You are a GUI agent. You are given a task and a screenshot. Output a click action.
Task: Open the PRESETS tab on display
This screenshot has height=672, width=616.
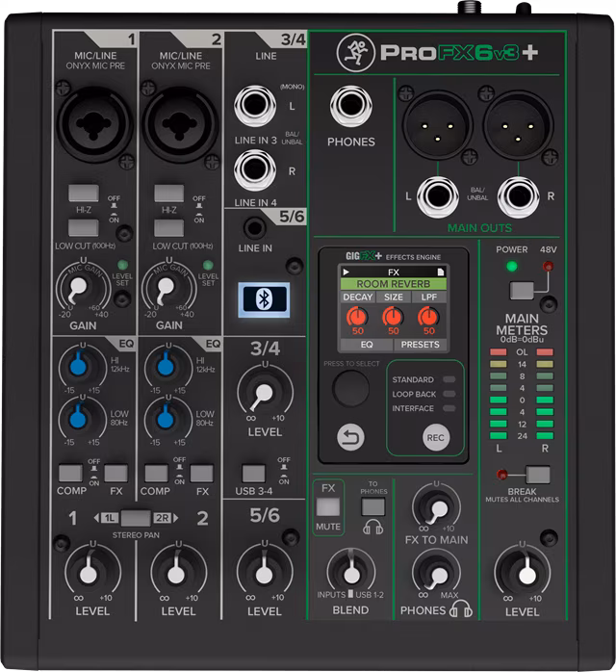point(420,344)
